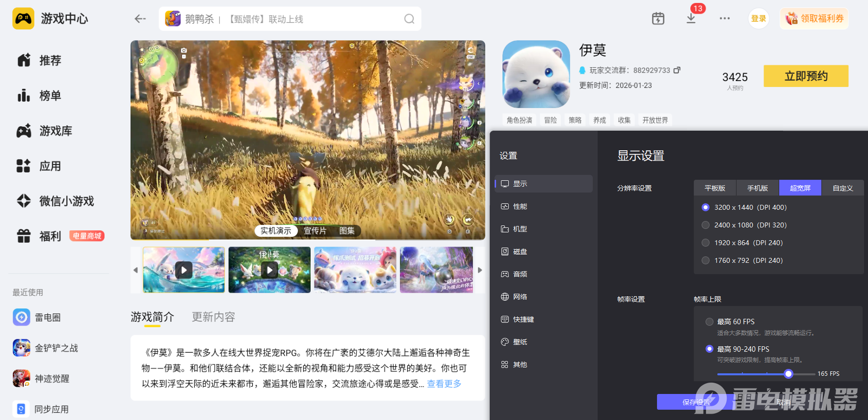This screenshot has width=868, height=420.
Task: Select the 策略 tag
Action: (x=575, y=120)
